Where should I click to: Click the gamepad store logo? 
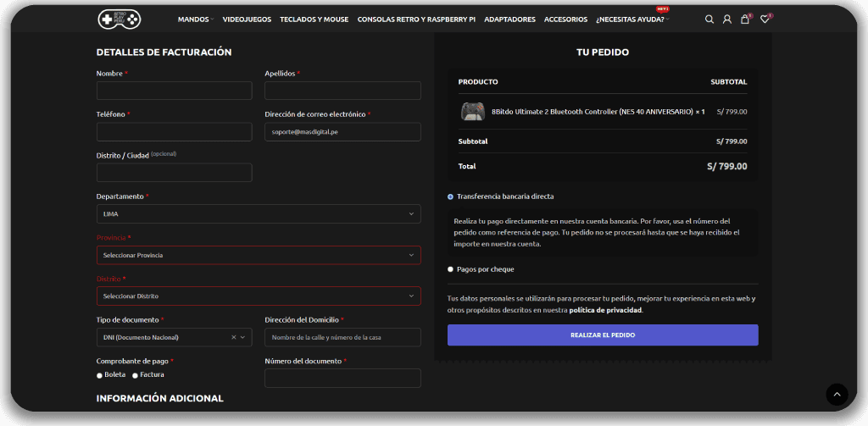119,19
